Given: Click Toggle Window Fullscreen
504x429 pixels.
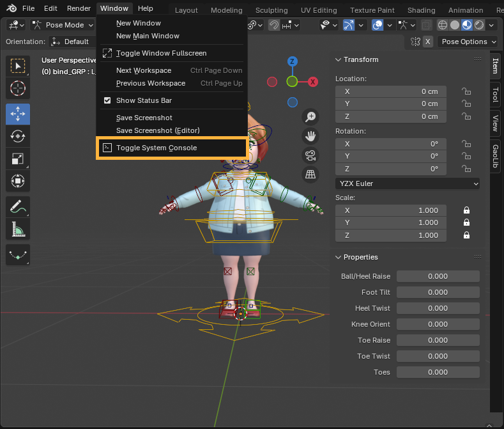Looking at the screenshot, I should pos(161,53).
